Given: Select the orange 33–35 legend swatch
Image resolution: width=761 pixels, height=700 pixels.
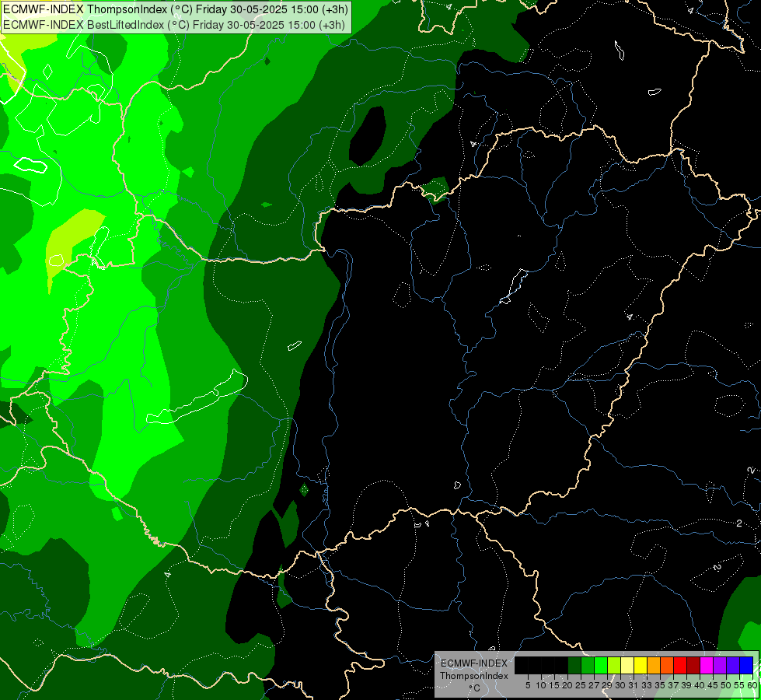Looking at the screenshot, I should coord(654,666).
